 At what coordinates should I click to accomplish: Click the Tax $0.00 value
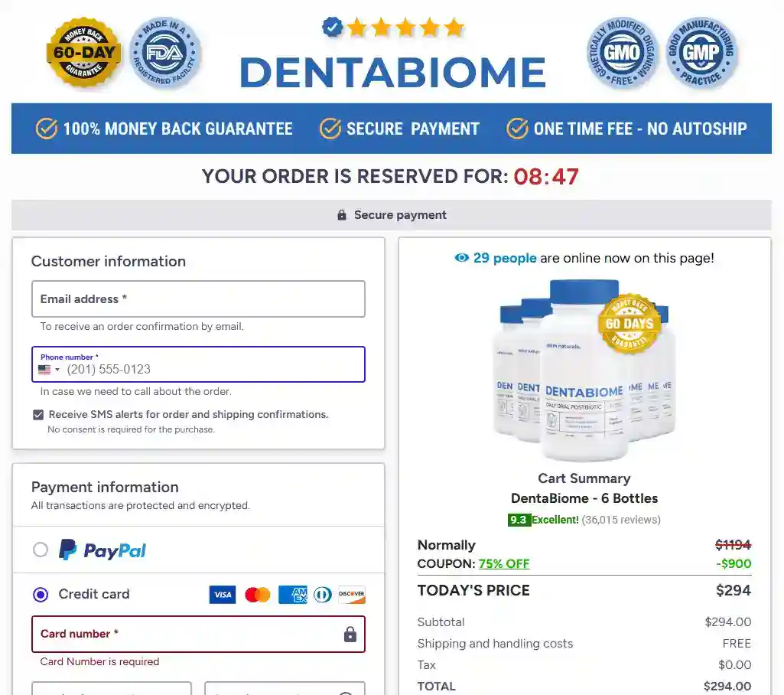coord(734,665)
